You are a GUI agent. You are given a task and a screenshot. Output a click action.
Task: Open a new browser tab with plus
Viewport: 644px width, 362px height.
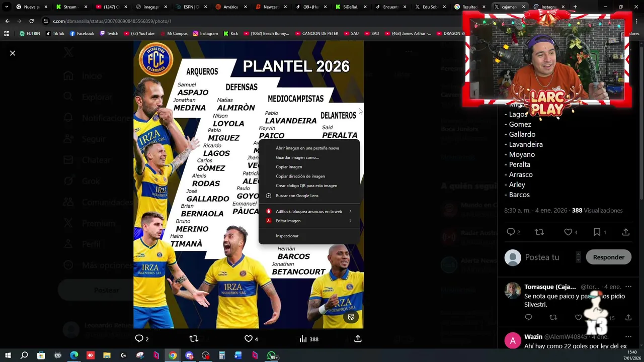pyautogui.click(x=575, y=7)
